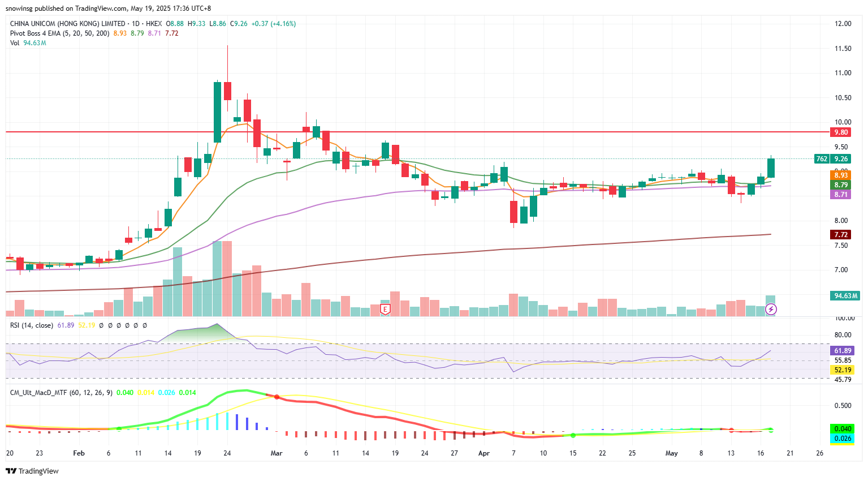Click the Feb label on time axis
The image size is (868, 481).
coord(79,453)
